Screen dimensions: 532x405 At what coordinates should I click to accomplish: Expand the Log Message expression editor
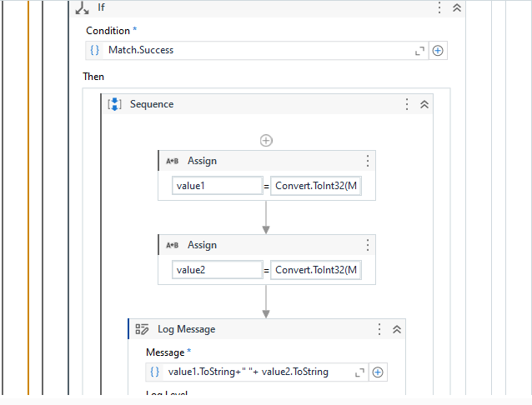coord(359,372)
